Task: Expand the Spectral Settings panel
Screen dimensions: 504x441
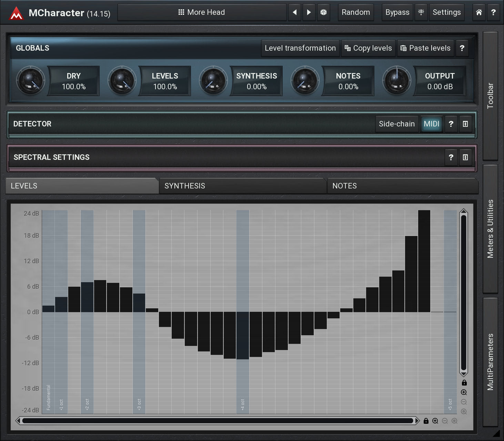Action: coord(465,157)
